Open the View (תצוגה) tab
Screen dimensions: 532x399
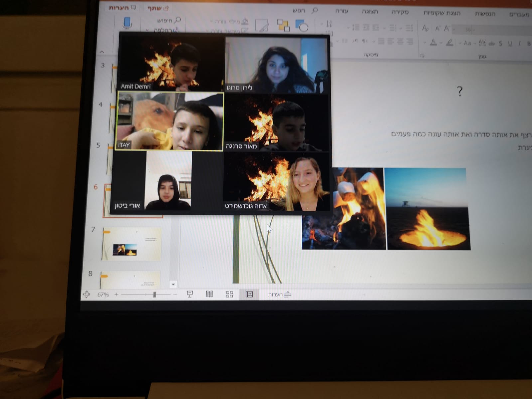point(370,12)
